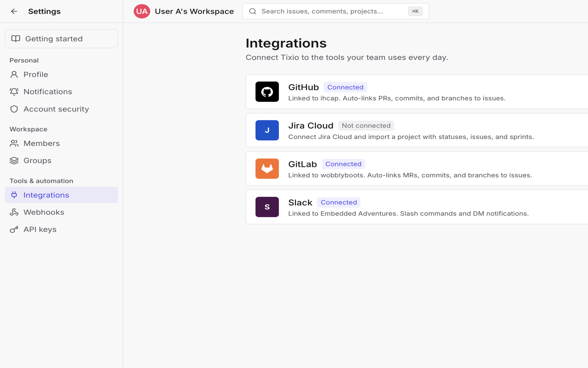Click the 'Workspace' section label
This screenshot has width=588, height=368.
click(x=29, y=129)
